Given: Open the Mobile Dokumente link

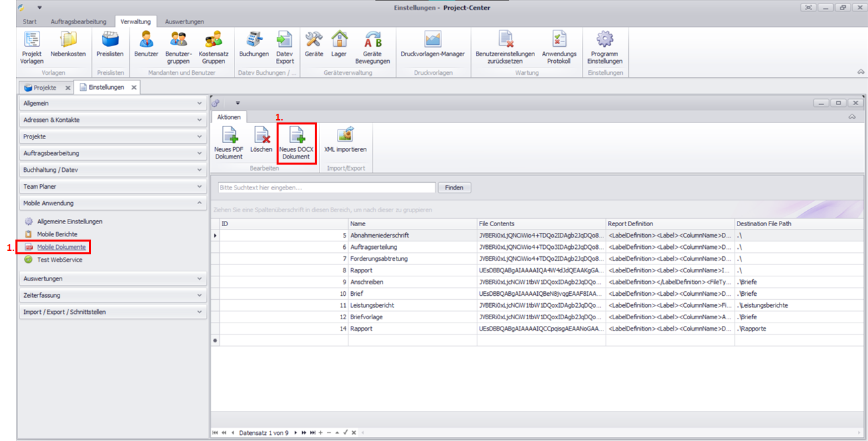Looking at the screenshot, I should click(61, 247).
